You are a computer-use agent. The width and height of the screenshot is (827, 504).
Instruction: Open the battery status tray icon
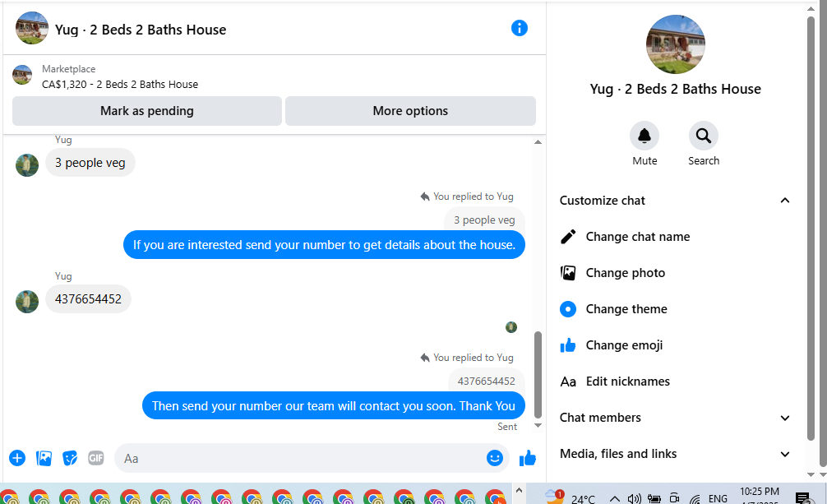pyautogui.click(x=654, y=498)
